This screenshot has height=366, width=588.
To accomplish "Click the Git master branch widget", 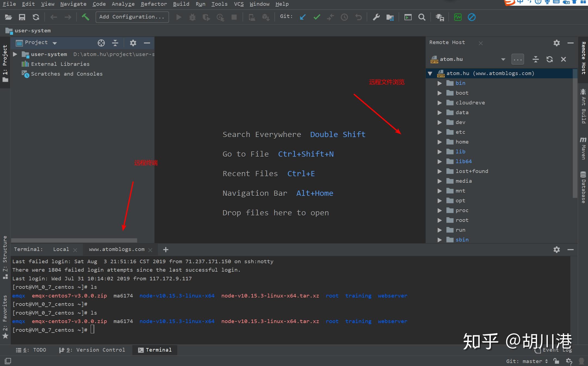I will tap(526, 361).
